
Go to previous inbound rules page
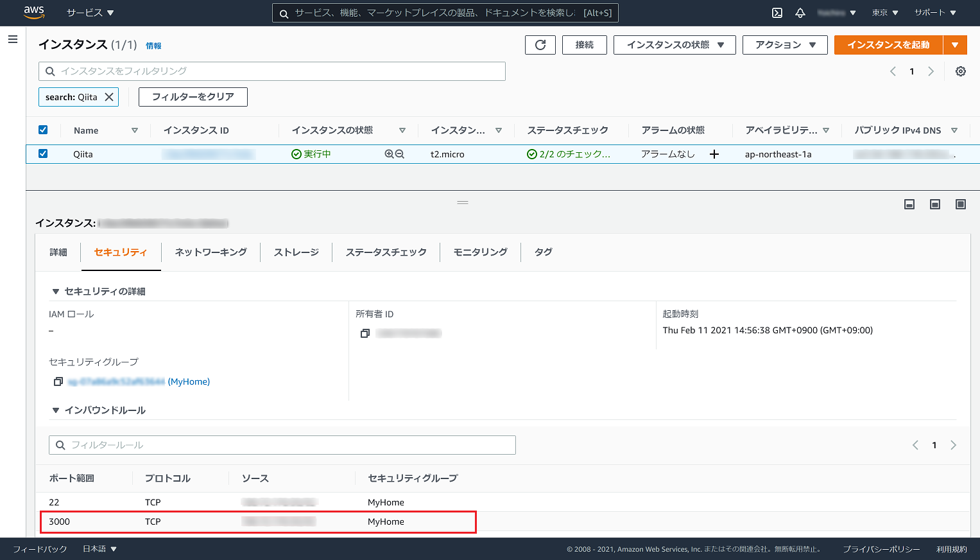pos(915,445)
